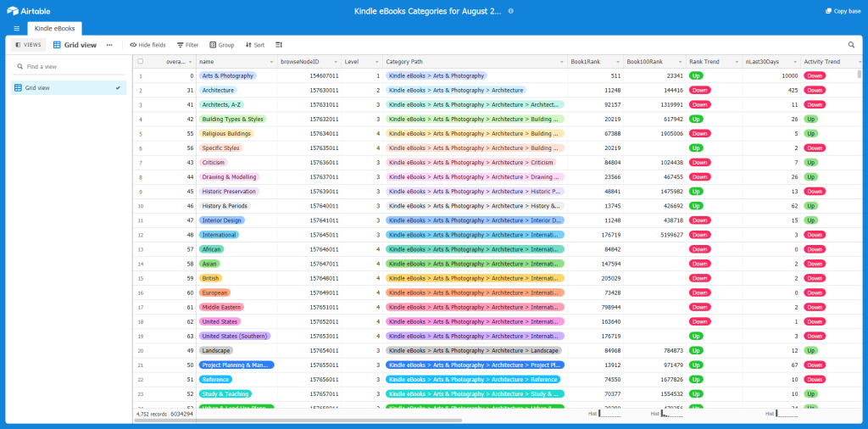Viewport: 868px width, 429px height.
Task: Open nLast30Days column dropdown arrow
Action: tap(795, 62)
